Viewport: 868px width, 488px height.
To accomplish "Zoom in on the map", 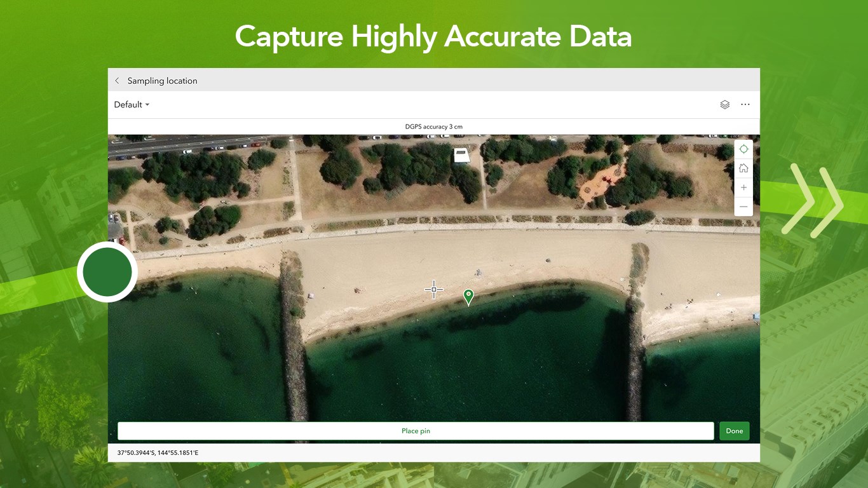I will pos(743,187).
